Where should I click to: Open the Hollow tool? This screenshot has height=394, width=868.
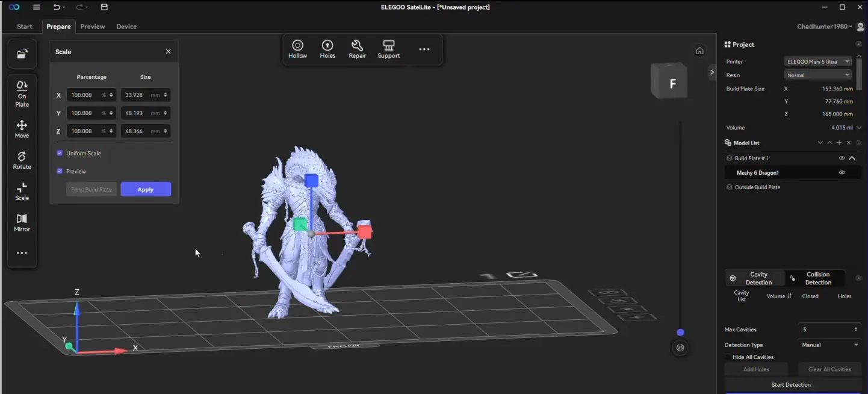[297, 48]
